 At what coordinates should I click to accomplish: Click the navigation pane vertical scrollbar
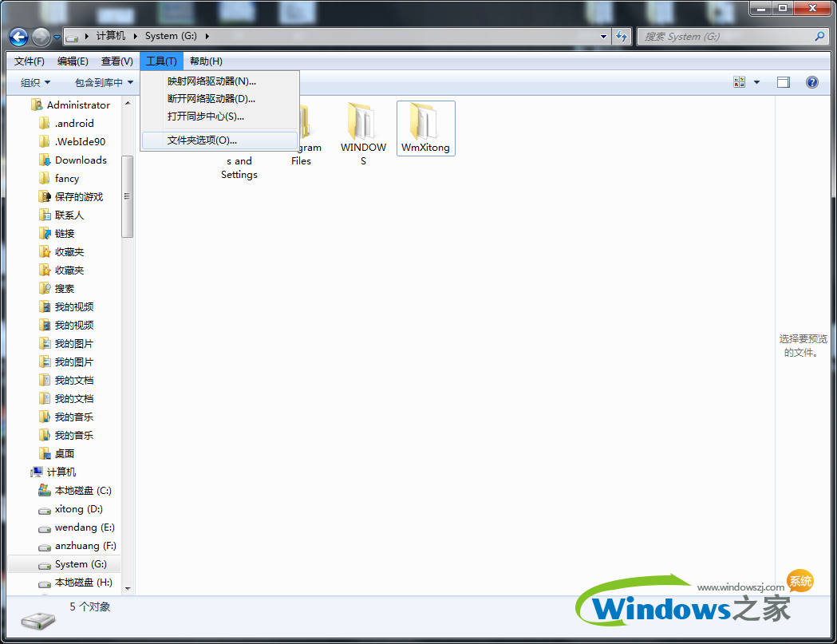coord(127,196)
